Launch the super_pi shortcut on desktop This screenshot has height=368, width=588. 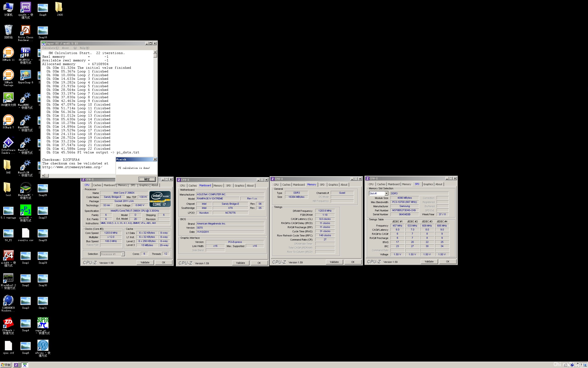click(x=43, y=326)
